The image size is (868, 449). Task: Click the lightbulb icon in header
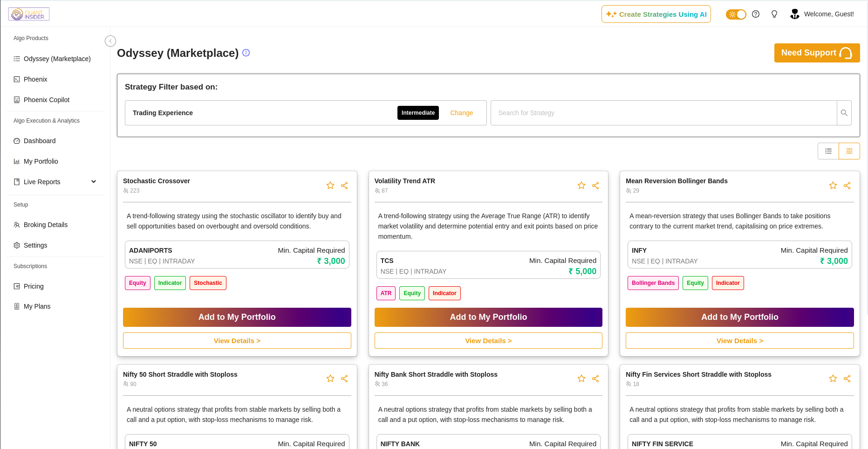pos(774,14)
